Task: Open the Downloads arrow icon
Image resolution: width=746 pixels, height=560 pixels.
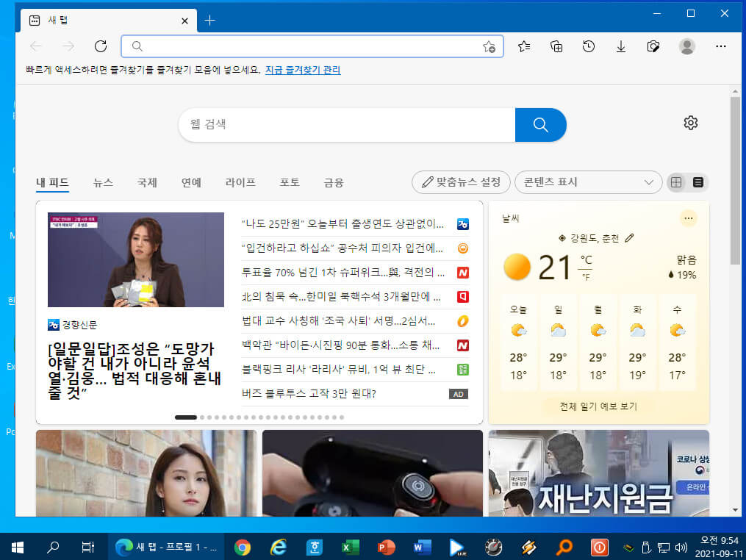Action: point(621,46)
